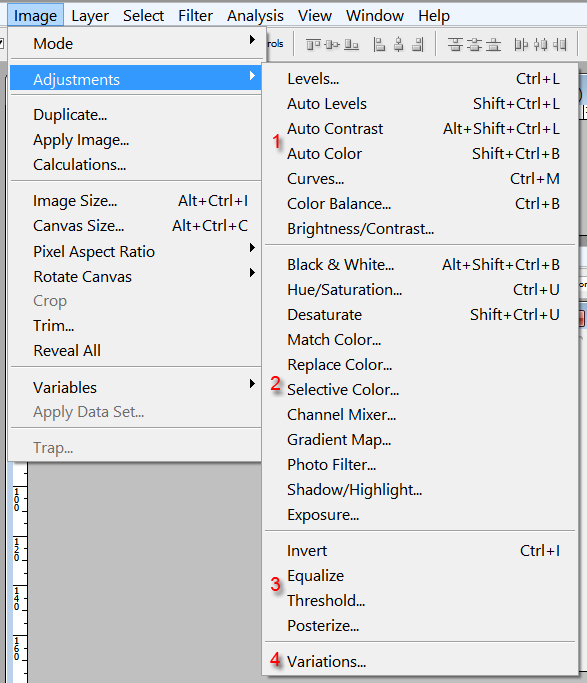This screenshot has height=683, width=587.
Task: Expand the Pixel Aspect Ratio submenu
Action: point(135,251)
